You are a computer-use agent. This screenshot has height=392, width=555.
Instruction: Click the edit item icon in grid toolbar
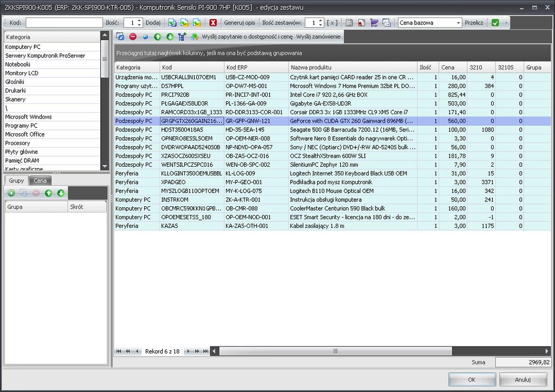click(x=120, y=36)
